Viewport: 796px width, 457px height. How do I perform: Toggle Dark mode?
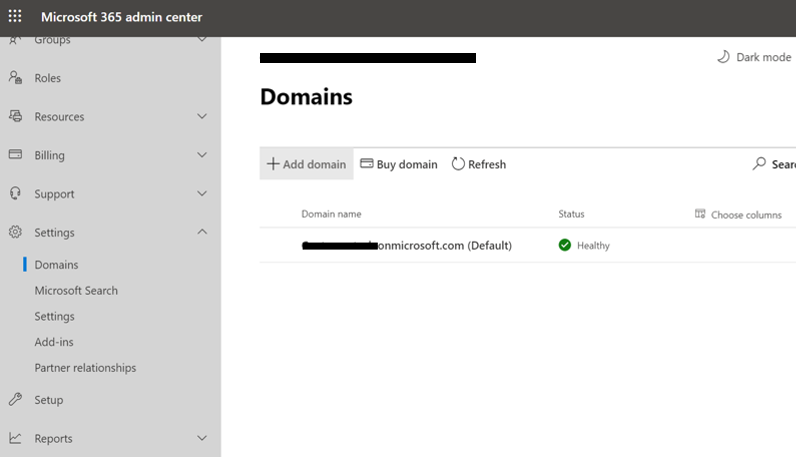tap(754, 57)
